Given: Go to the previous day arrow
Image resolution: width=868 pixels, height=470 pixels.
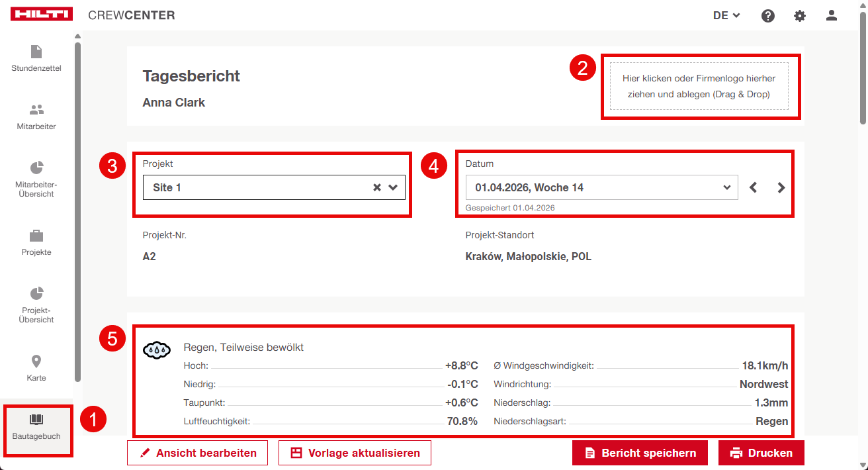Looking at the screenshot, I should 753,187.
